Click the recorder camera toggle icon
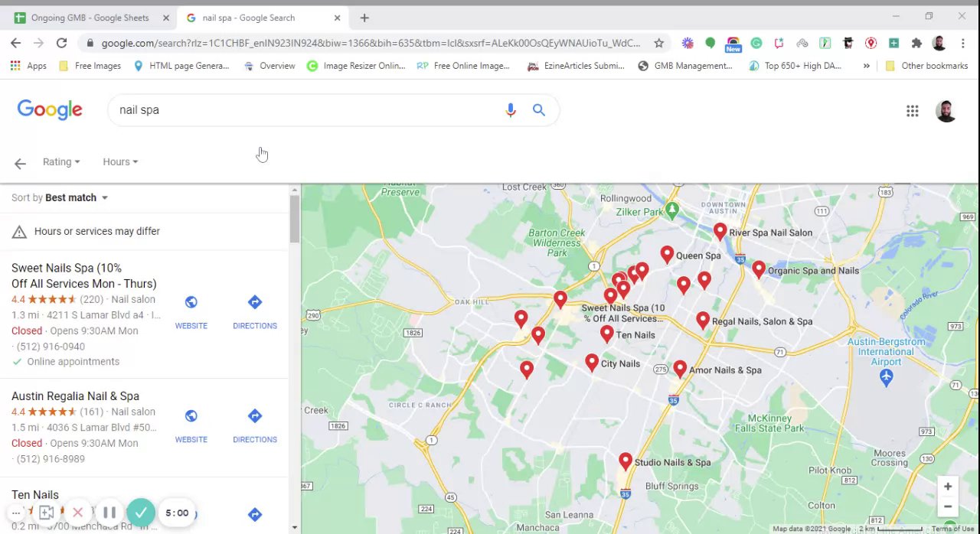Viewport: 980px width, 534px height. (x=46, y=513)
